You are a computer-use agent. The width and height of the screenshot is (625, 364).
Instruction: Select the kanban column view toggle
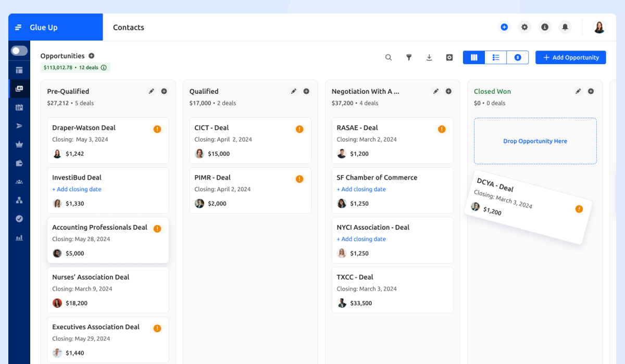point(473,57)
